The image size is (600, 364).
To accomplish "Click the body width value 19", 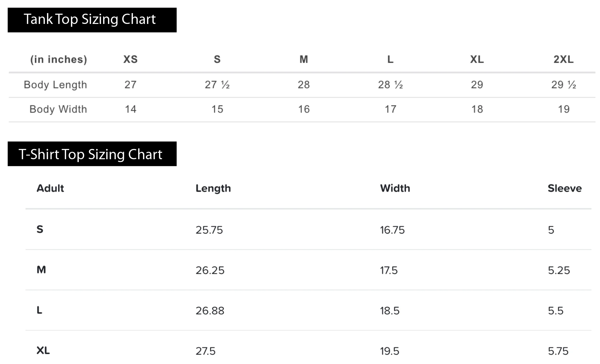I will pyautogui.click(x=564, y=109).
